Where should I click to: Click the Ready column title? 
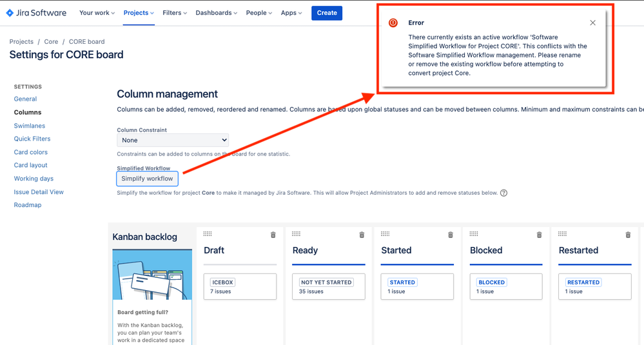click(305, 250)
